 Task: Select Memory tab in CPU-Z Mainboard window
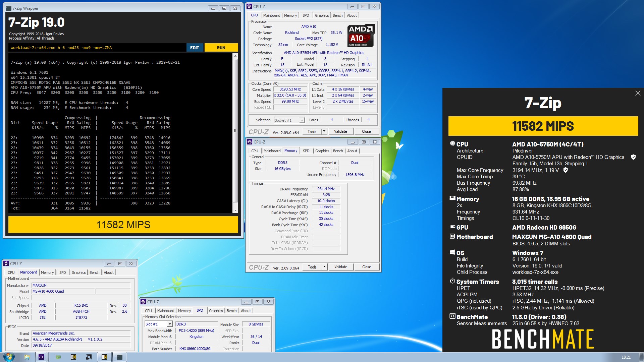click(47, 273)
